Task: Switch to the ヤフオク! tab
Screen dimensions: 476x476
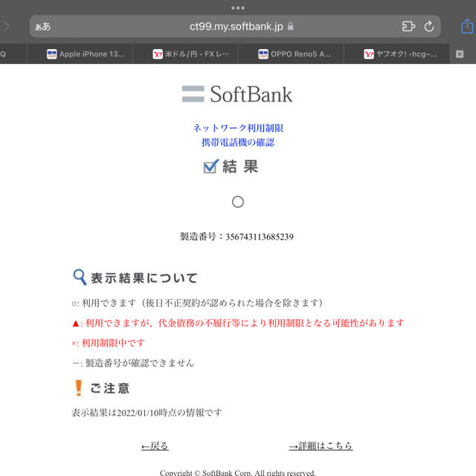Action: click(x=396, y=54)
